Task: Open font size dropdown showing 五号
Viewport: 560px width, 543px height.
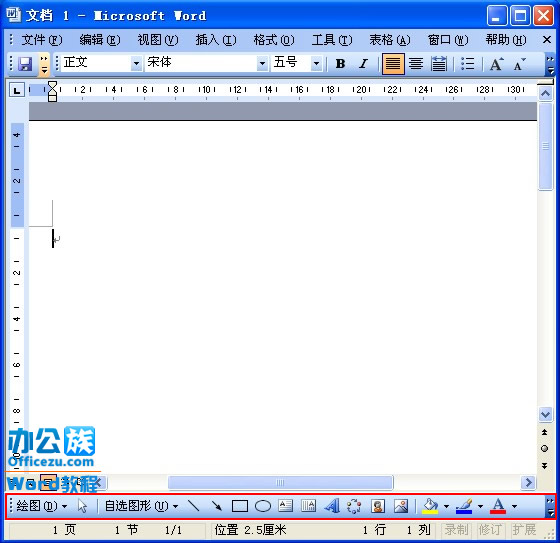Action: [316, 64]
